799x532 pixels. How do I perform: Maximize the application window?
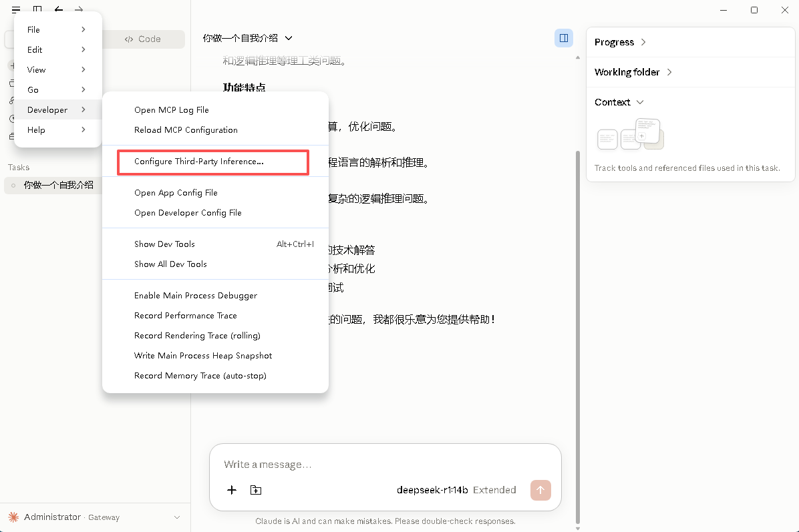[754, 9]
